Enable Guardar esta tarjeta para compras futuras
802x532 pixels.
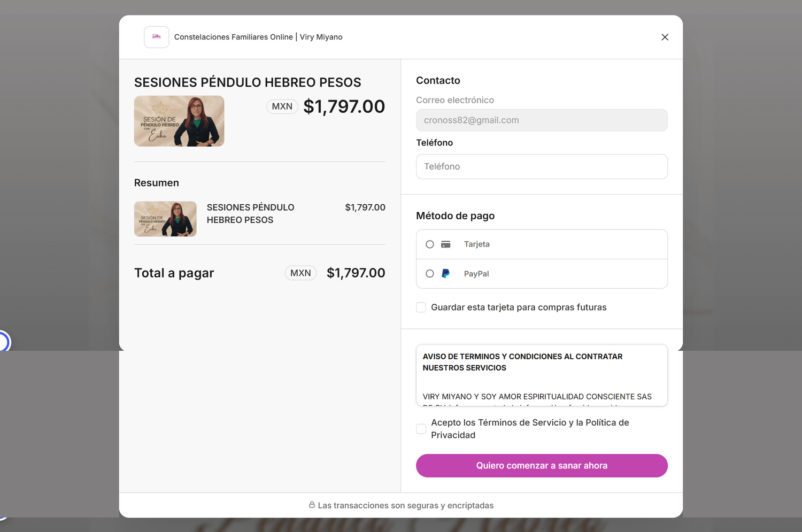tap(421, 307)
